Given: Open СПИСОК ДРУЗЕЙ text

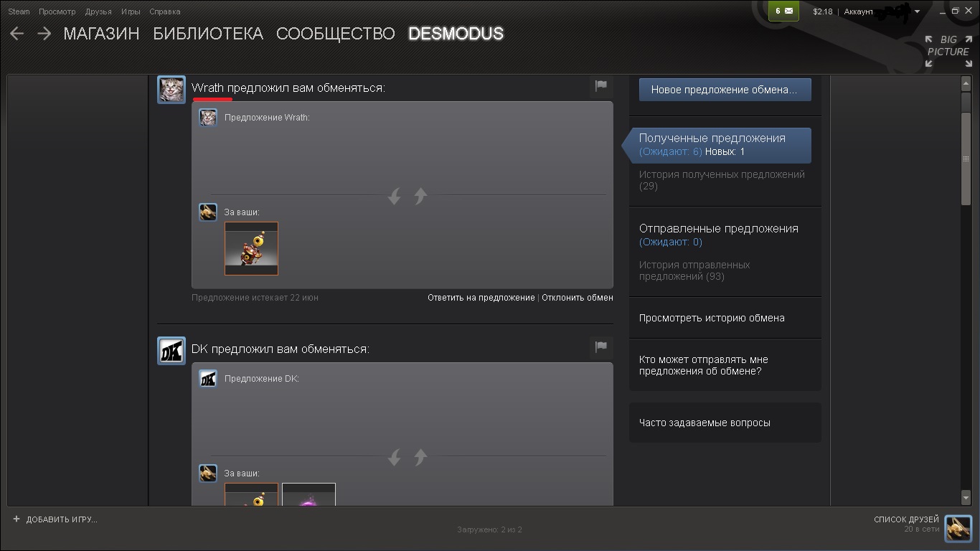Looking at the screenshot, I should [x=906, y=519].
